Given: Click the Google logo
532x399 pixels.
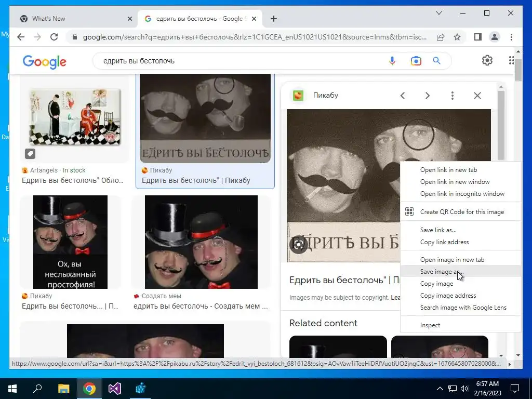Looking at the screenshot, I should [45, 62].
